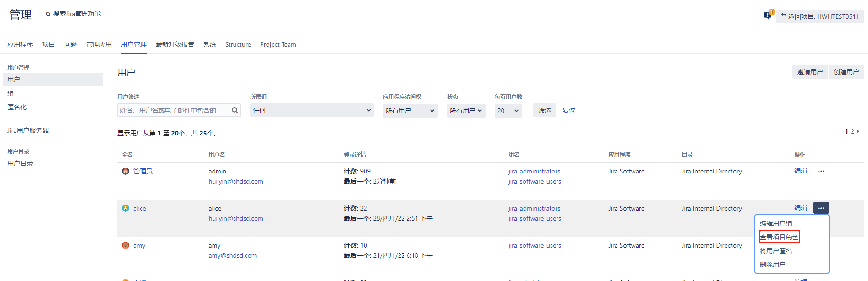The height and width of the screenshot is (281, 868).
Task: Focus the user filter search field
Action: pyautogui.click(x=174, y=110)
